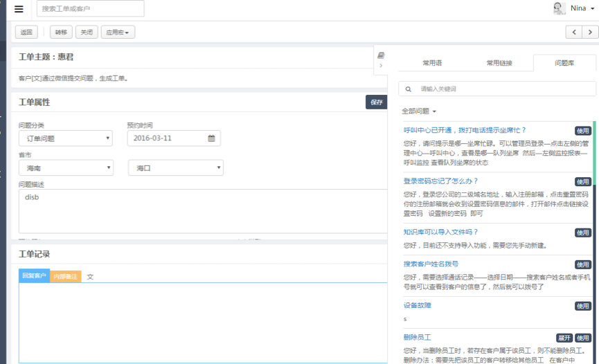Image resolution: width=599 pixels, height=364 pixels.
Task: Click 展开 for 删除员工
Action: coord(564,338)
